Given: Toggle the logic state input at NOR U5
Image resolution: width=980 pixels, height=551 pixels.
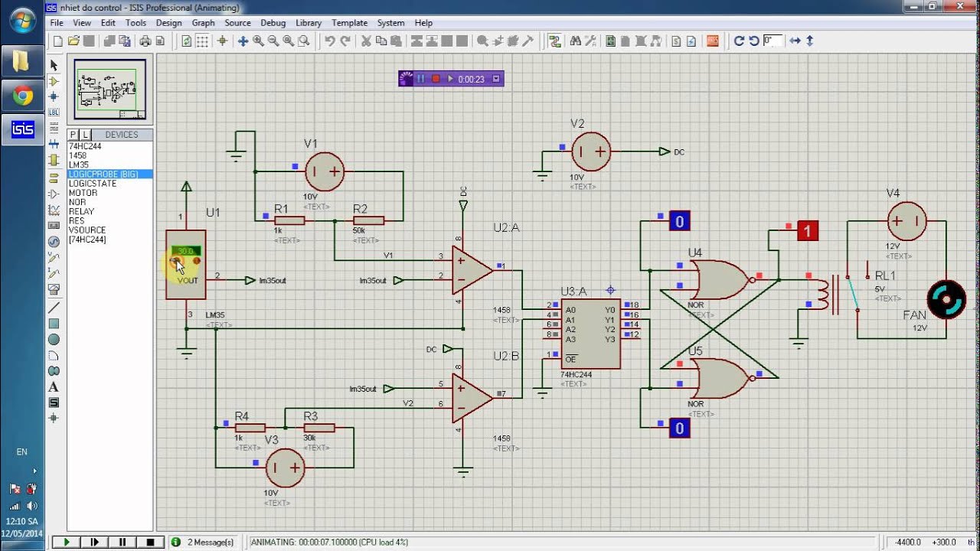Looking at the screenshot, I should [x=679, y=428].
